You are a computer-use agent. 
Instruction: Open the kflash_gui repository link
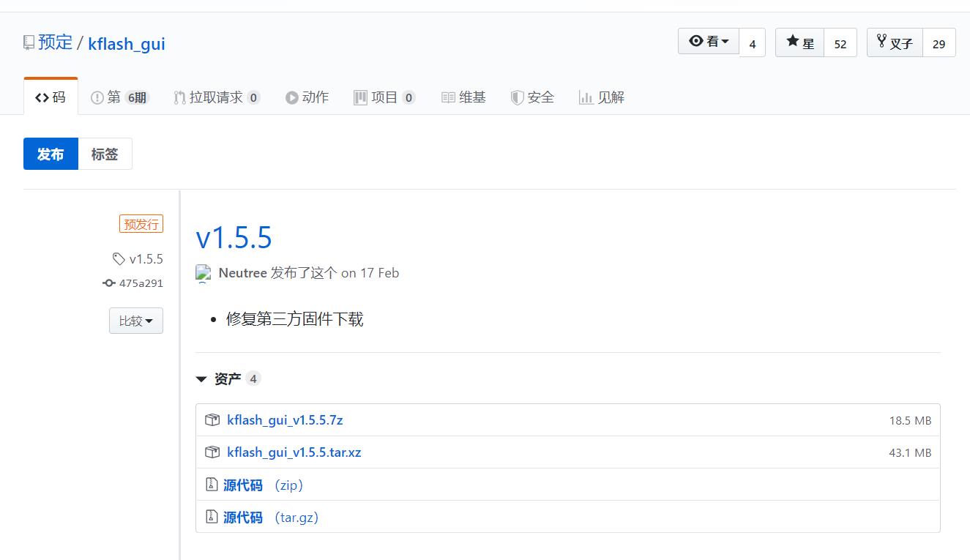(x=127, y=44)
